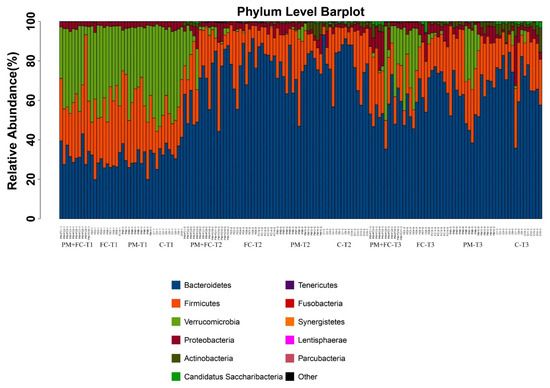
Task: Click the FC-T3 group label
Action: (425, 245)
